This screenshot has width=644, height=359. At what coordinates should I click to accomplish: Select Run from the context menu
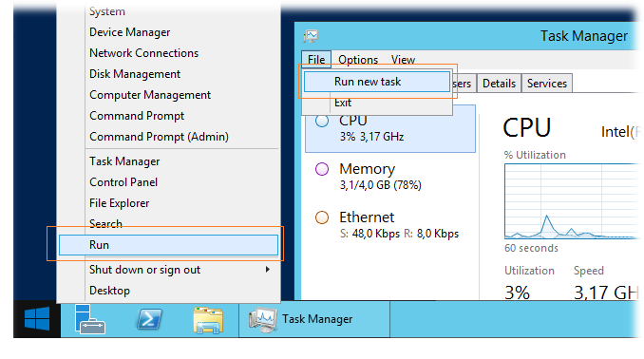[168, 245]
